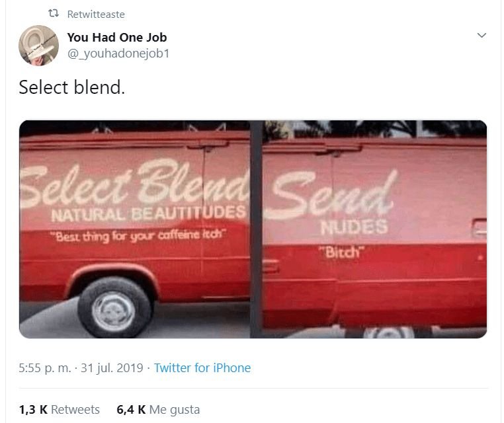View the 6,4 K Me gusta list
The width and height of the screenshot is (504, 423).
[158, 410]
